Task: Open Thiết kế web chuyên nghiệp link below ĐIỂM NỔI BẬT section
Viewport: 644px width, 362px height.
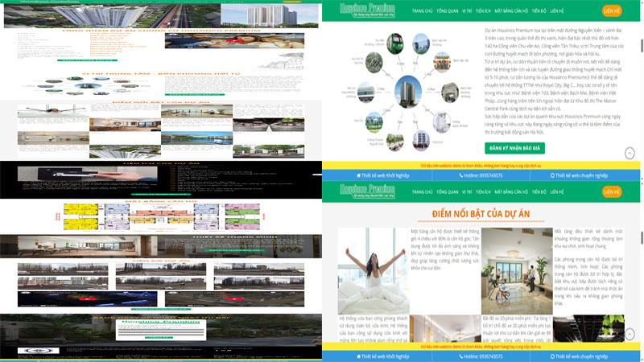Action: coord(579,356)
